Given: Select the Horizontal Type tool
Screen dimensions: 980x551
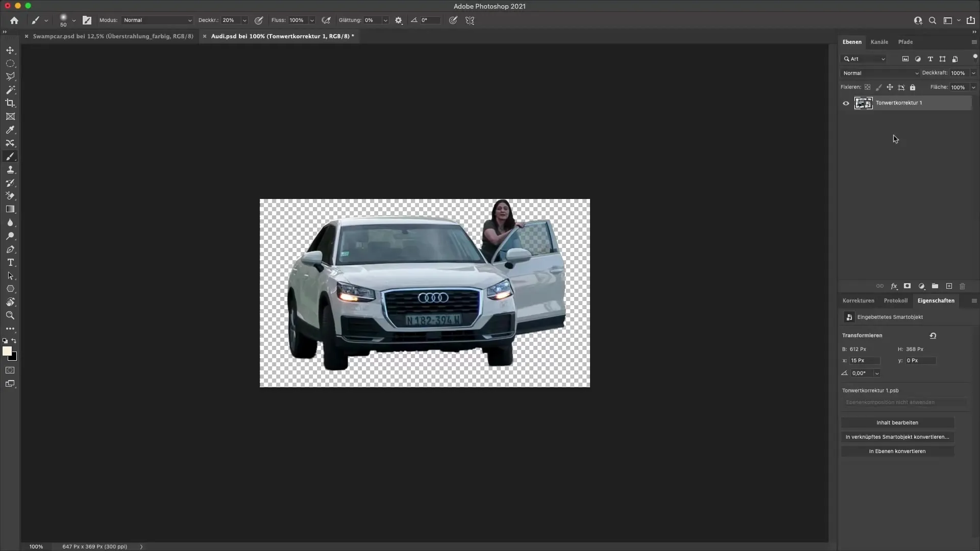Looking at the screenshot, I should pos(10,263).
